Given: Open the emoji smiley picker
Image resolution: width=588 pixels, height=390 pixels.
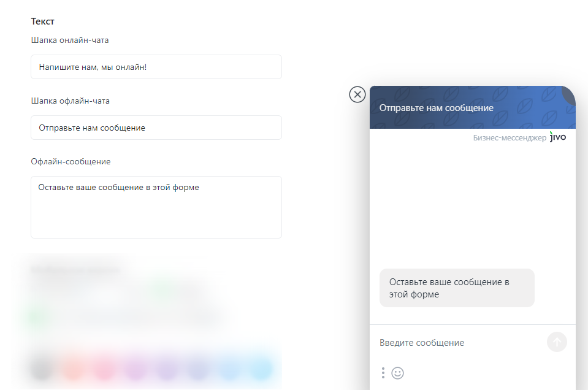Looking at the screenshot, I should (397, 373).
